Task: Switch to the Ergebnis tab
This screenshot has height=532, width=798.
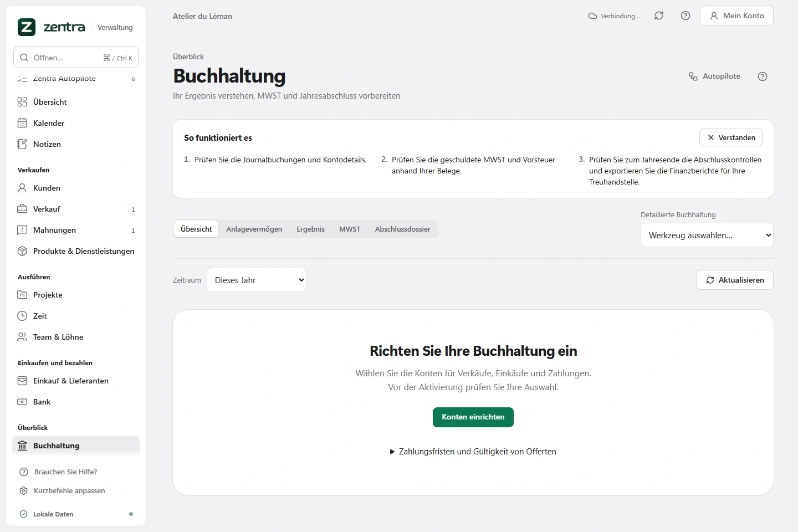Action: pos(311,229)
